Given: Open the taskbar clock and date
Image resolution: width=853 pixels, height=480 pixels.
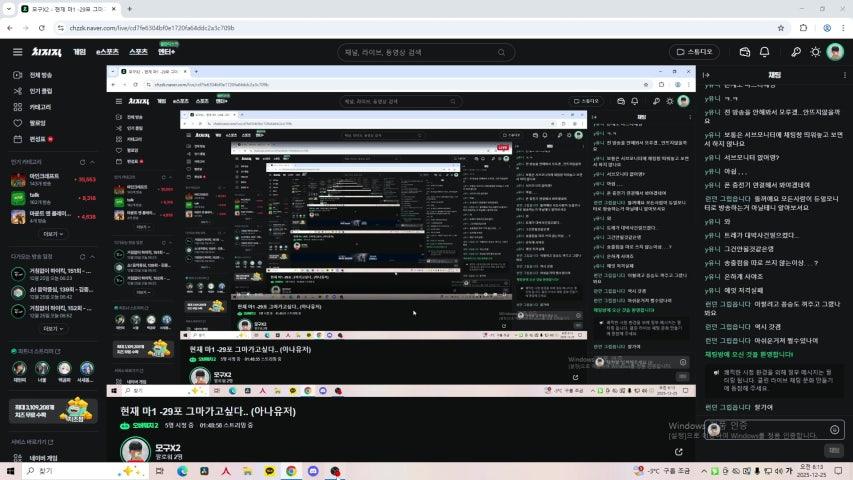Looking at the screenshot, I should point(811,471).
